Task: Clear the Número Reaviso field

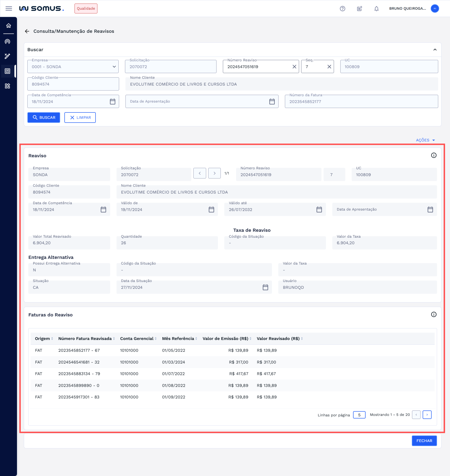Action: [x=294, y=67]
